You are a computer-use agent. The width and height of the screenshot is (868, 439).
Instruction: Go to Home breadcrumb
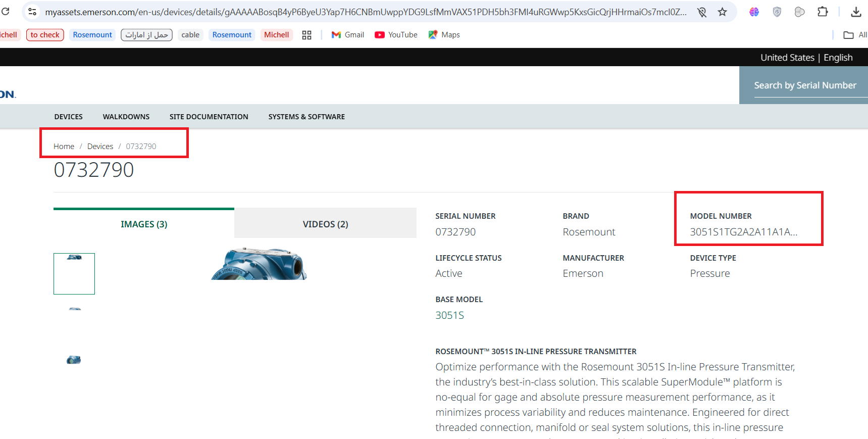pos(64,147)
